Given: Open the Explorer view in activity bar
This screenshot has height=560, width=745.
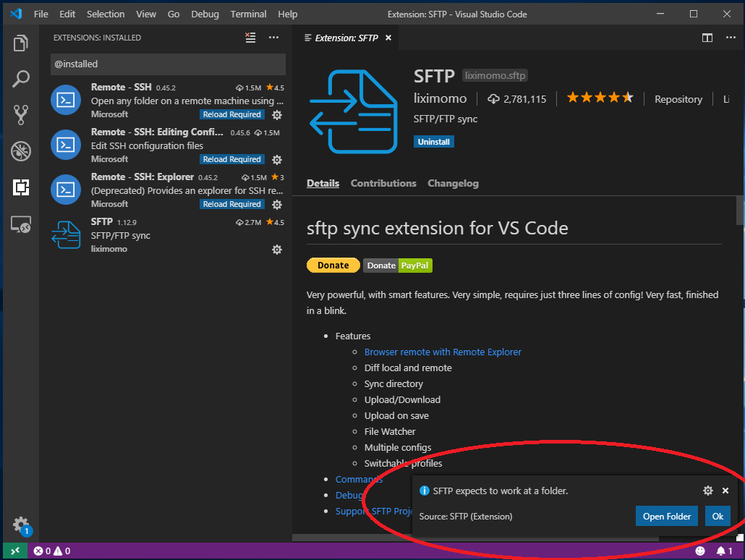Looking at the screenshot, I should point(21,43).
